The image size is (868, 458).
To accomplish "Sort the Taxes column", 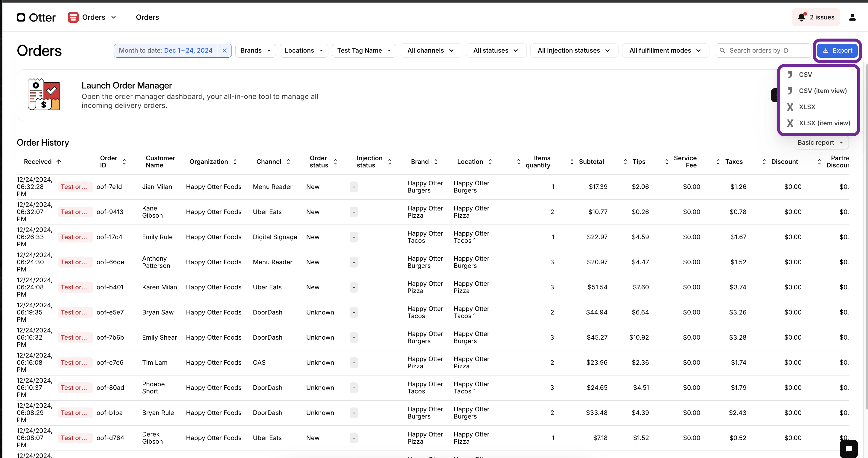I will 718,162.
